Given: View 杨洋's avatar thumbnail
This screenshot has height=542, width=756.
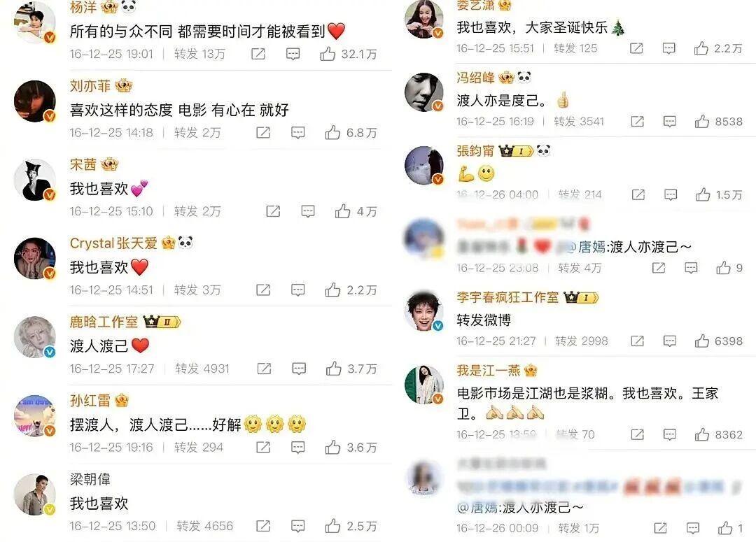Looking at the screenshot, I should click(x=35, y=22).
